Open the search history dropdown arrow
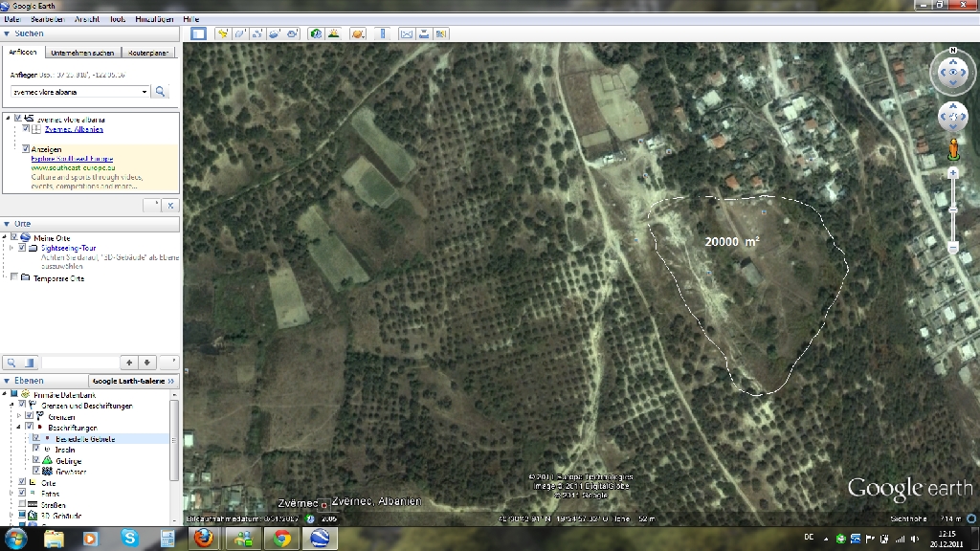This screenshot has width=980, height=551. tap(145, 92)
